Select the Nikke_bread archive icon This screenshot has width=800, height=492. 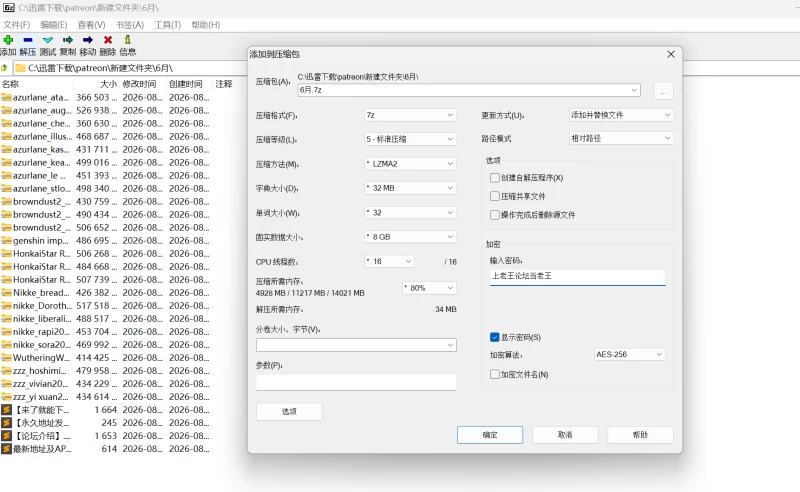[6, 292]
